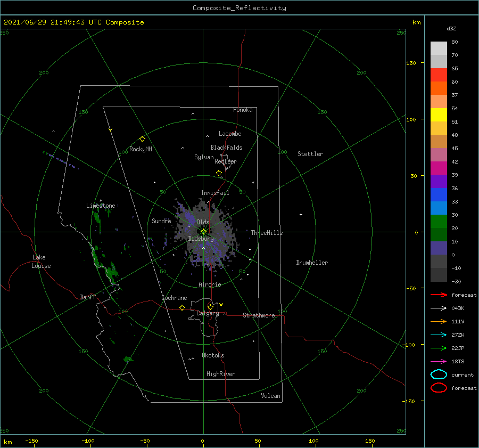Screen dimensions: 479x448
Task: Click the Olds town label
Action: pyautogui.click(x=203, y=222)
